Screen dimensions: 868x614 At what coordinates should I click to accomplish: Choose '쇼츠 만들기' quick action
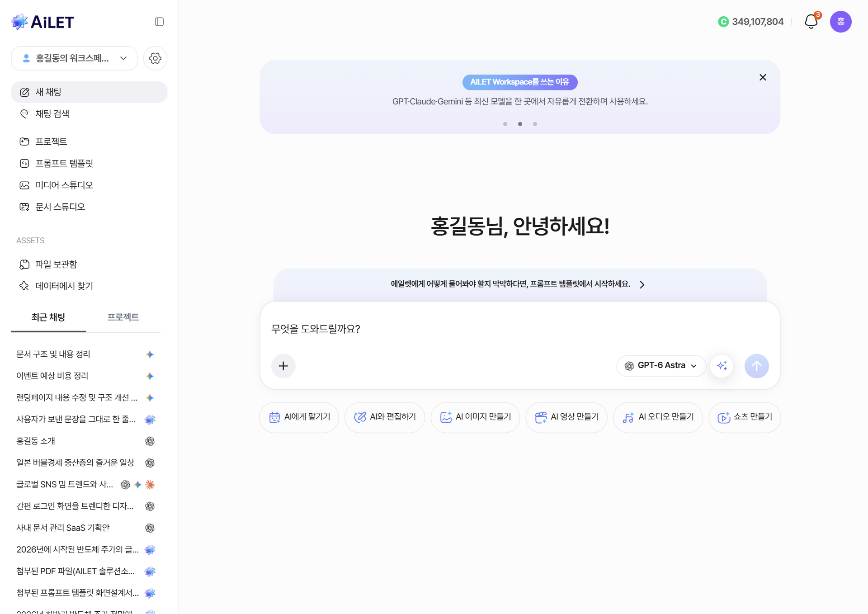tap(745, 417)
